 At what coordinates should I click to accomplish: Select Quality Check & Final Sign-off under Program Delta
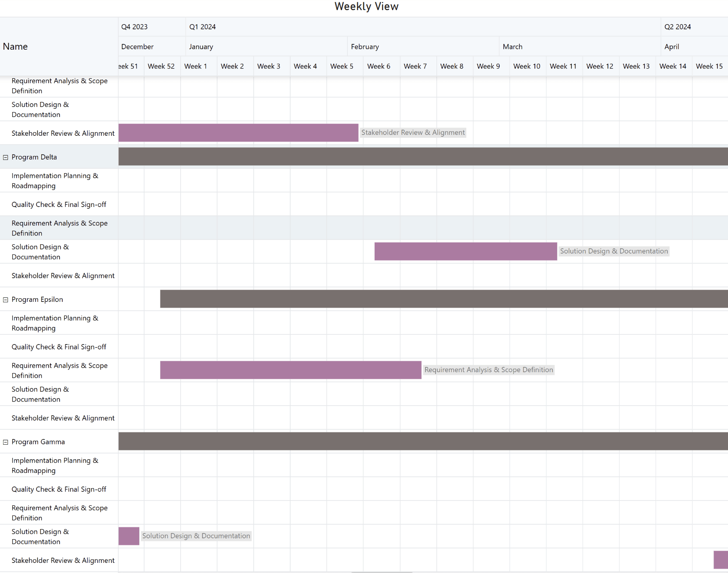tap(59, 204)
